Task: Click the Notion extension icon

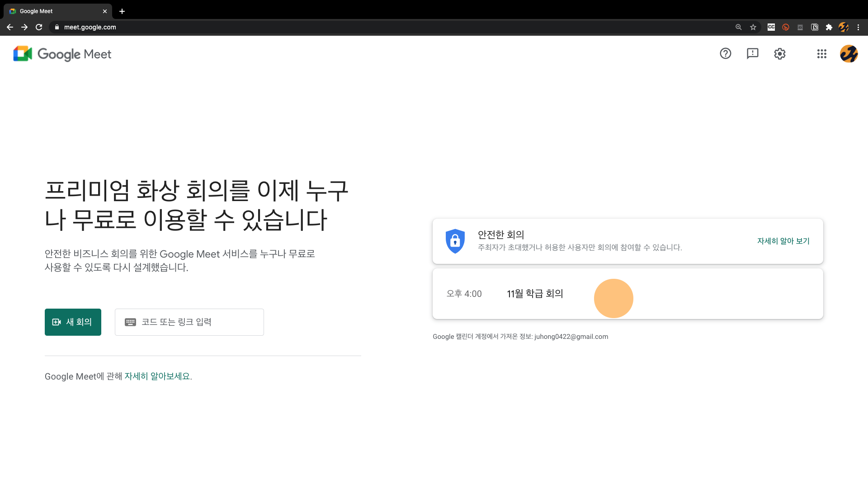Action: point(814,27)
